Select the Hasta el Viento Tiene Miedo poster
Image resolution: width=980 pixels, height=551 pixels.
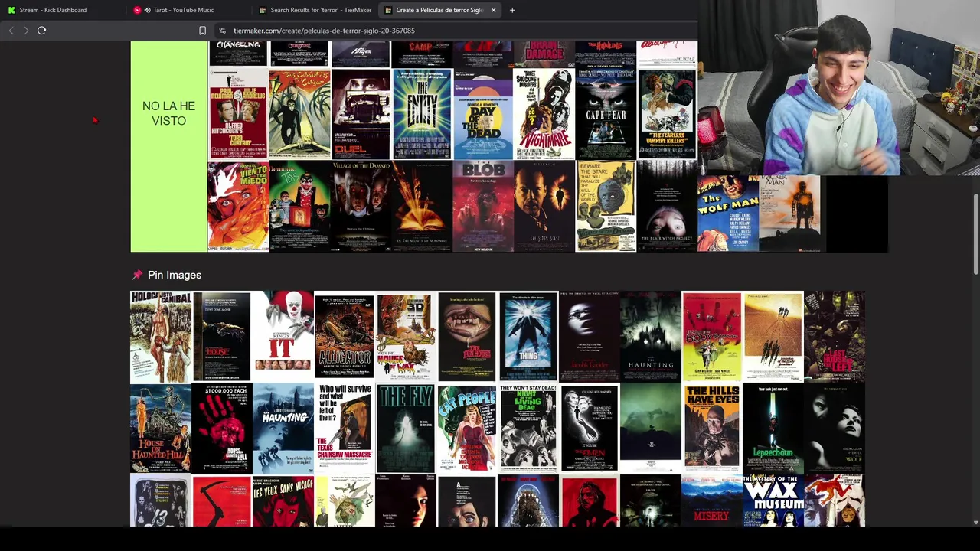point(238,207)
